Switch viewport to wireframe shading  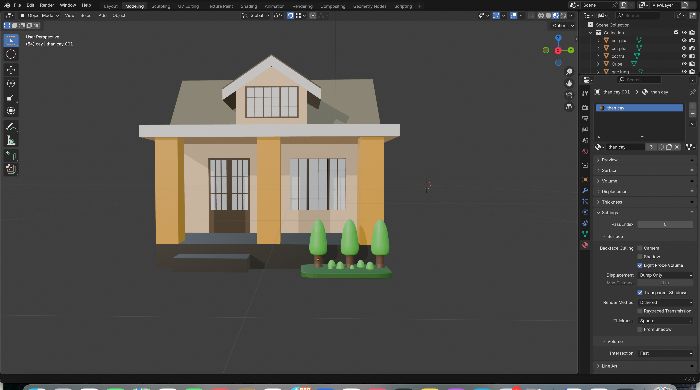pos(541,16)
